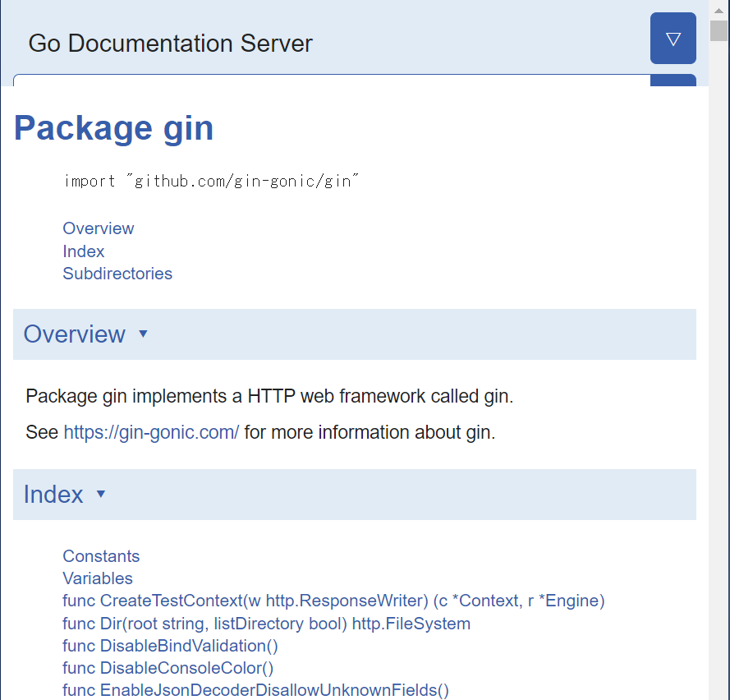This screenshot has height=700, width=730.
Task: Click the import github.com/gin-gonic/gin text
Action: tap(211, 181)
